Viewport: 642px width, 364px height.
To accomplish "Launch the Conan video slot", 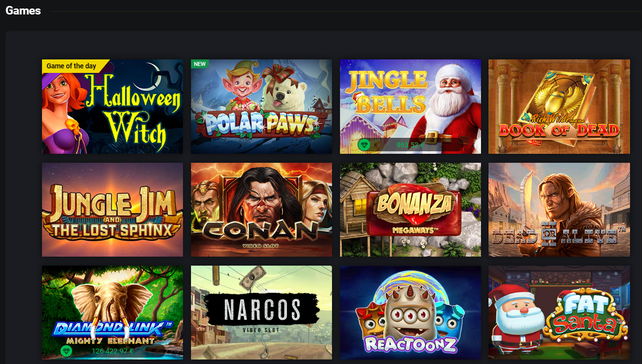I will (x=261, y=210).
